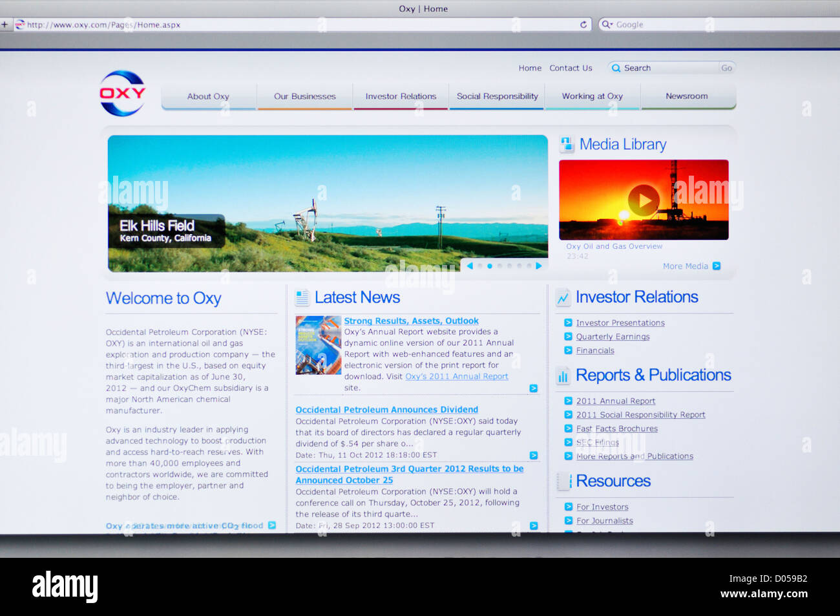Select the third carousel dot indicator
The image size is (840, 616).
point(499,266)
